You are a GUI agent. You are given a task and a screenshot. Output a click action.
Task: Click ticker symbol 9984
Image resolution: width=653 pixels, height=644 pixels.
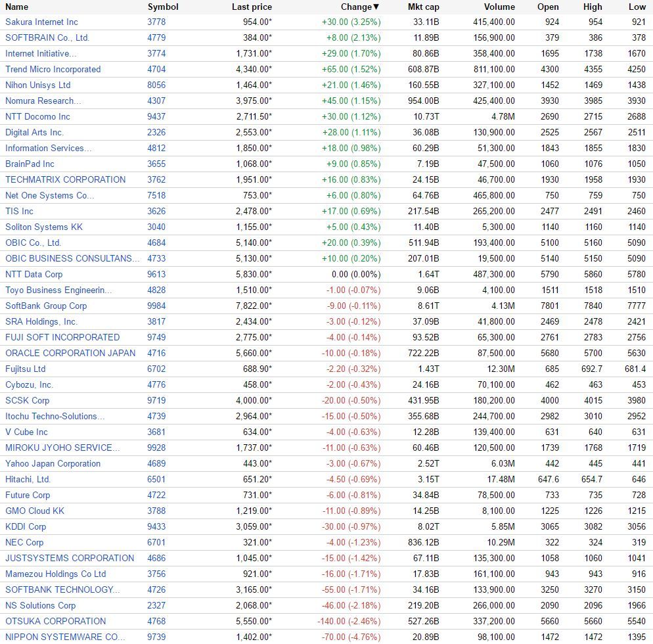[156, 307]
